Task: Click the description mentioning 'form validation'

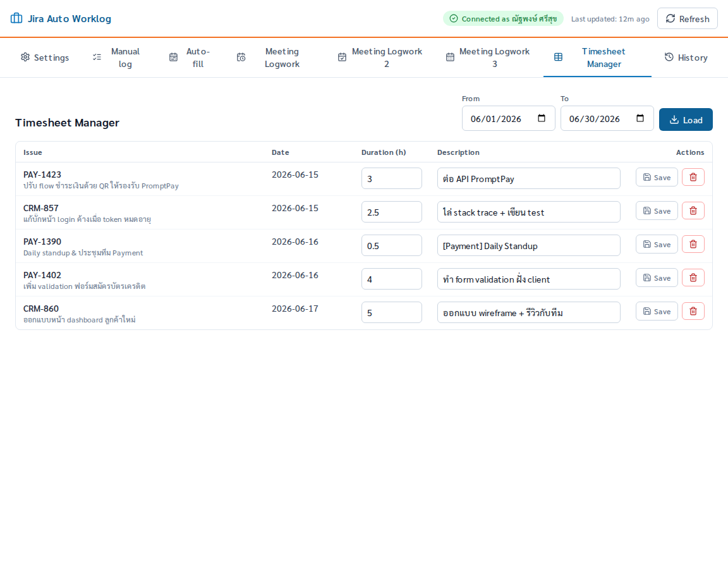Action: 528,279
